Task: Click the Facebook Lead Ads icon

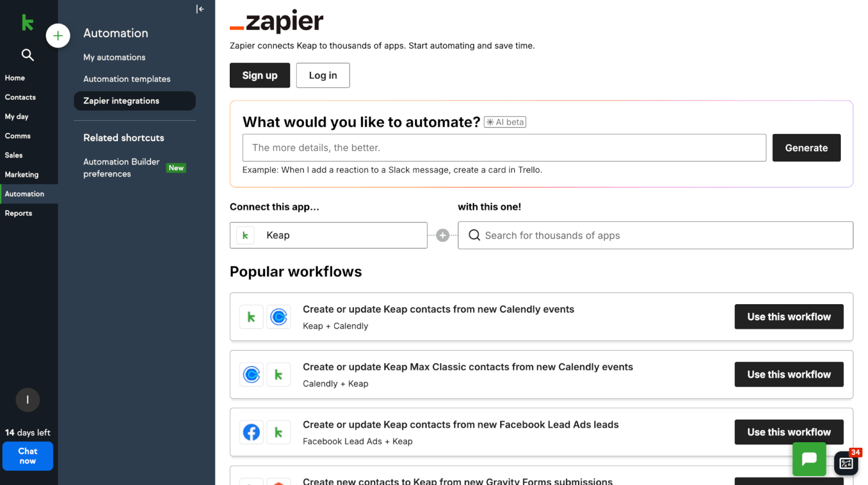Action: 251,432
